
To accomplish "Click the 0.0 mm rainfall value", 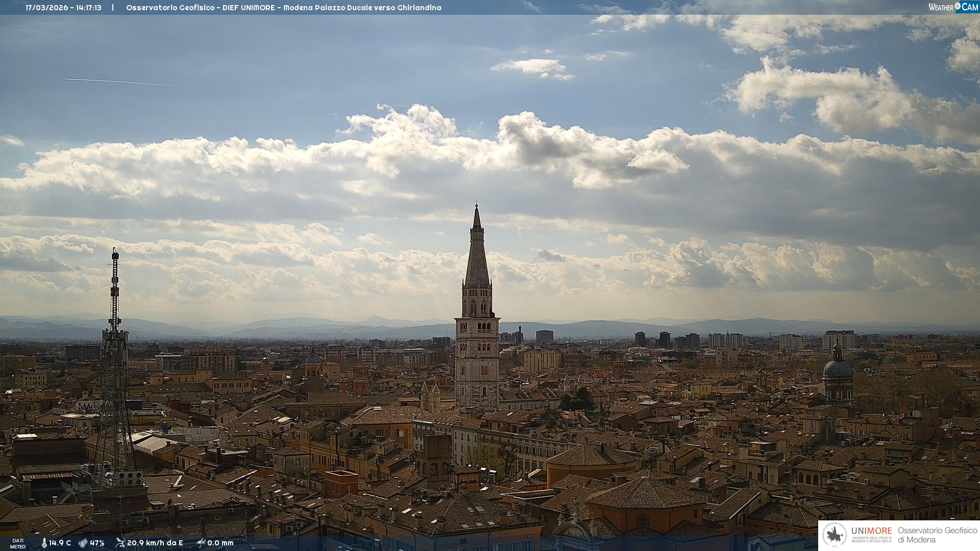I will click(220, 543).
